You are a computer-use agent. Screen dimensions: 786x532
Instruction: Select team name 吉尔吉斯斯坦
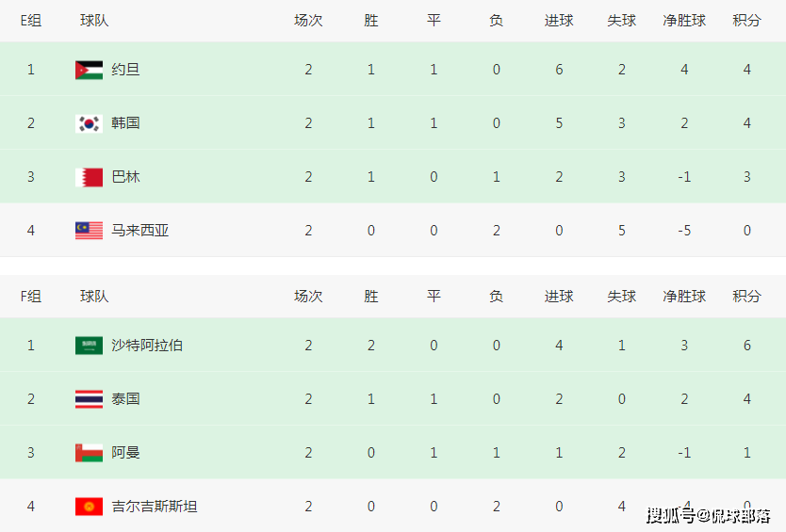[155, 507]
